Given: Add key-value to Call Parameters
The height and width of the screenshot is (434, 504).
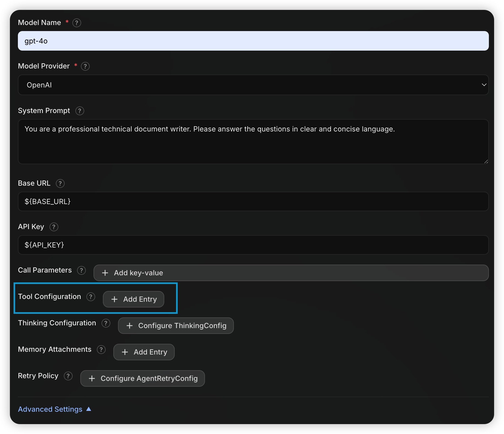Looking at the screenshot, I should coord(291,273).
